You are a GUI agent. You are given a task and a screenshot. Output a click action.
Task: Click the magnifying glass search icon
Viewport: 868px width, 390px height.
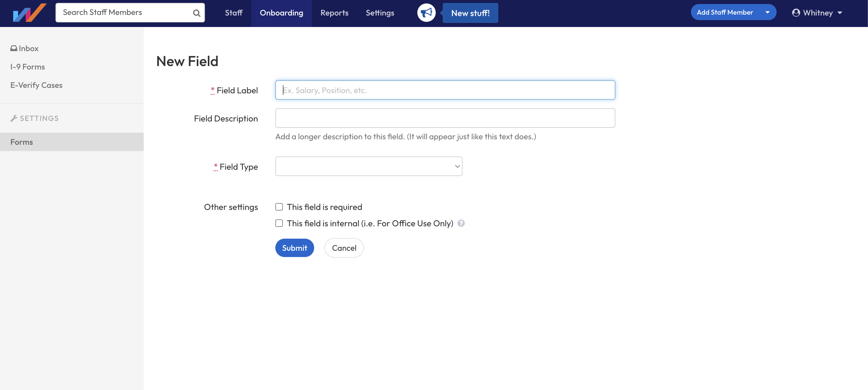196,13
